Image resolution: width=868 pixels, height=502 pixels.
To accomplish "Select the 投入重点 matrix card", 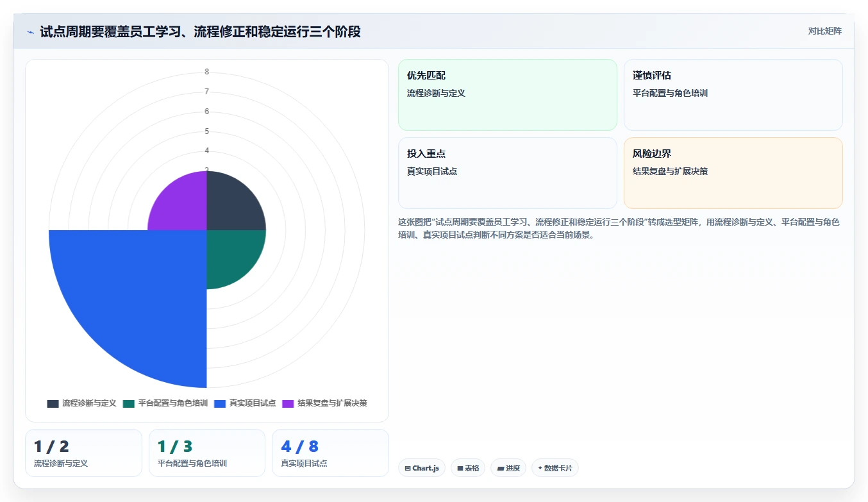I will (x=508, y=173).
